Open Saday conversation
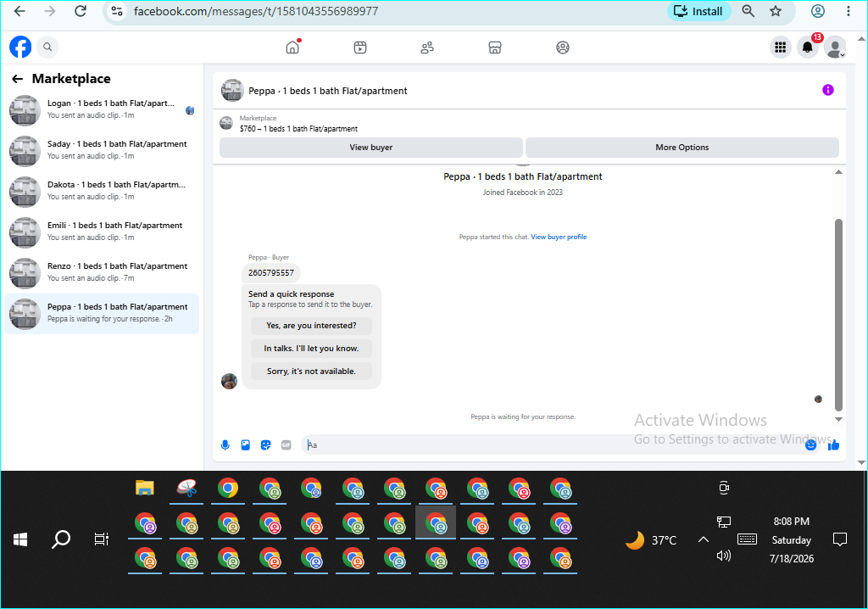 click(102, 150)
